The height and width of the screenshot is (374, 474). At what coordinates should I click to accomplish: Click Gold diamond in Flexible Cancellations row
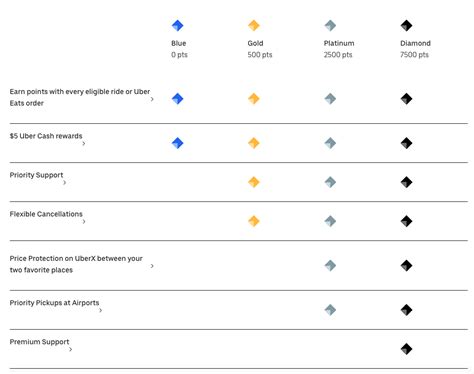coord(254,221)
